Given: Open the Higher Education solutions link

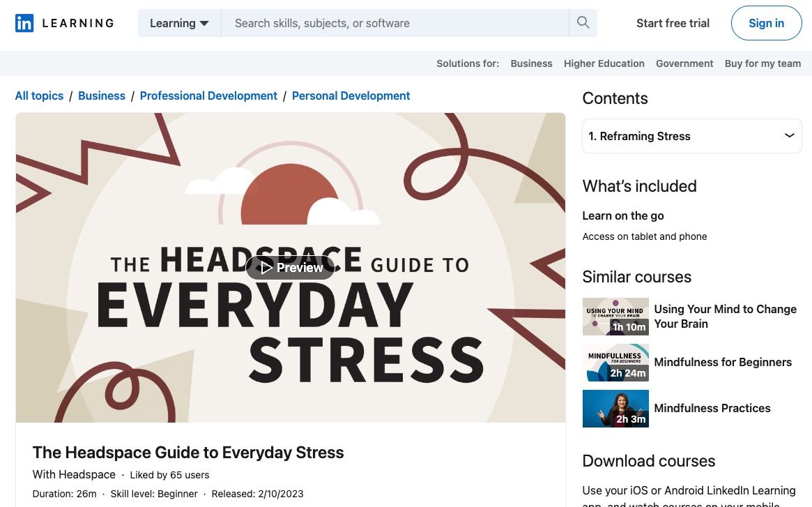Looking at the screenshot, I should pos(604,63).
